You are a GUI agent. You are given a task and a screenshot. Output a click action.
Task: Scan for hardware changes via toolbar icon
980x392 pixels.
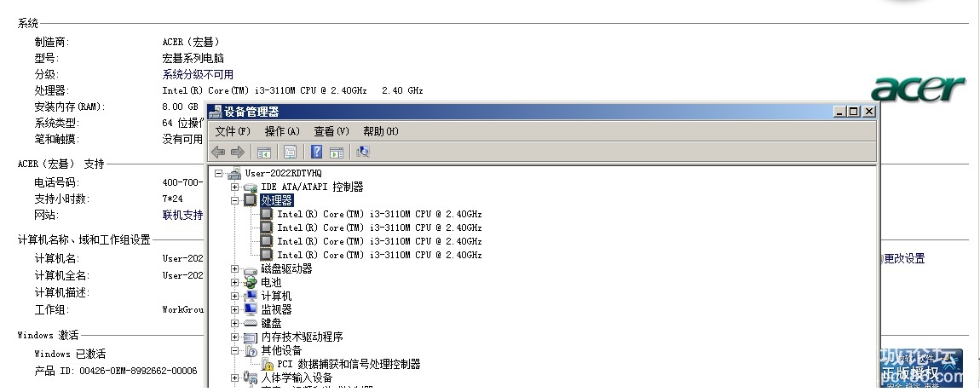click(x=362, y=152)
